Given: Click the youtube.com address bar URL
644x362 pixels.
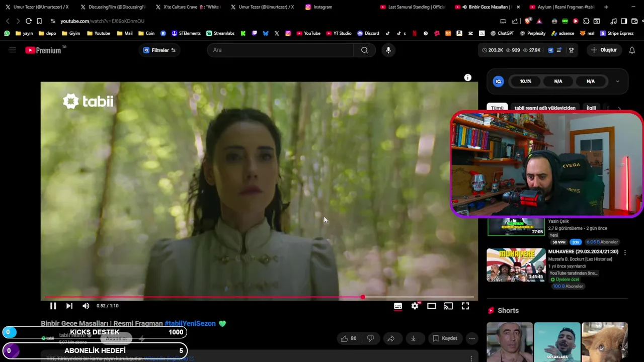Looking at the screenshot, I should [103, 21].
